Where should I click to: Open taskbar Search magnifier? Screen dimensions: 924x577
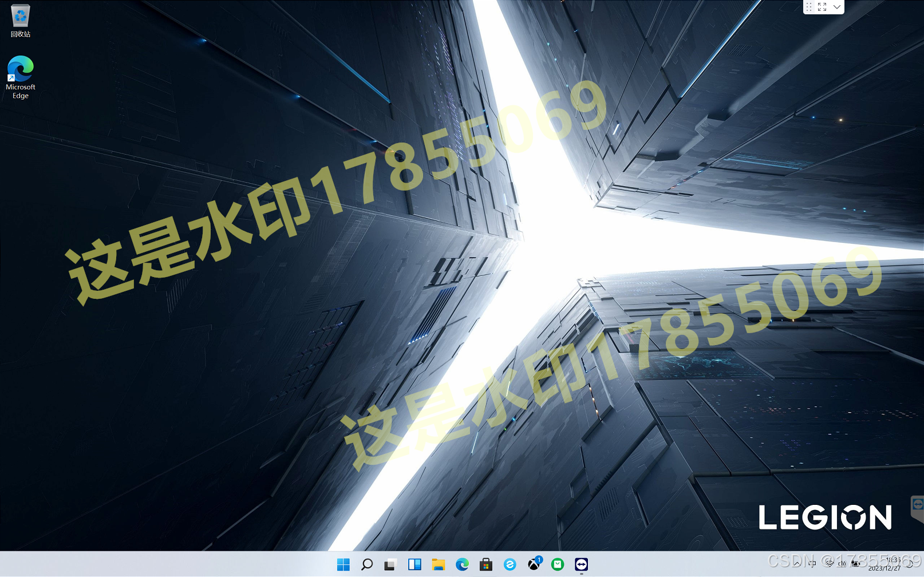click(367, 564)
